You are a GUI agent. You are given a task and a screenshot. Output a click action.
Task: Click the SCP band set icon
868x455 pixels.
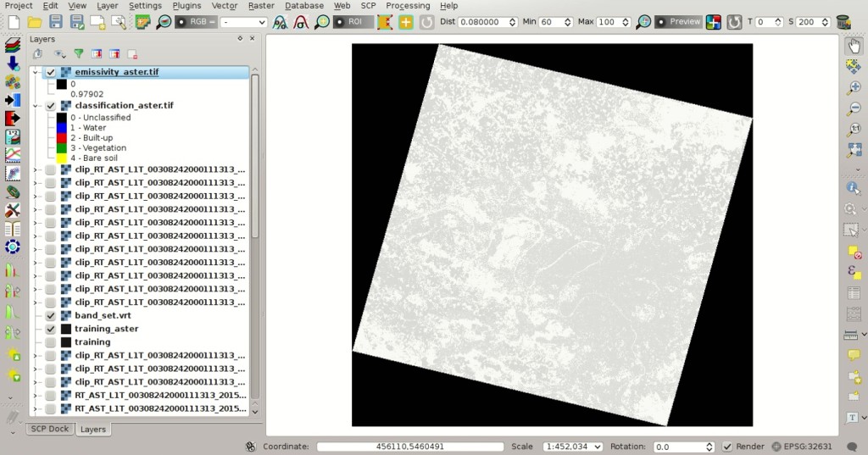pos(142,22)
